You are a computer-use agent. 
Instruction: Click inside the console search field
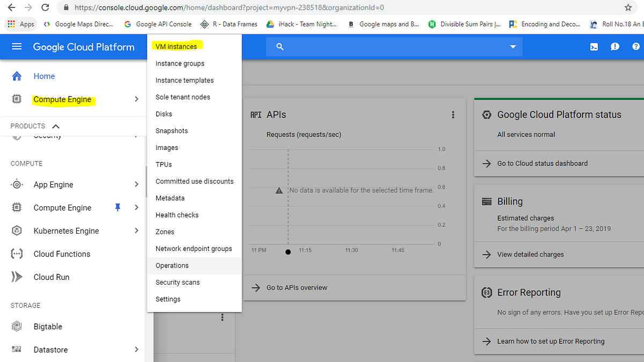click(394, 47)
